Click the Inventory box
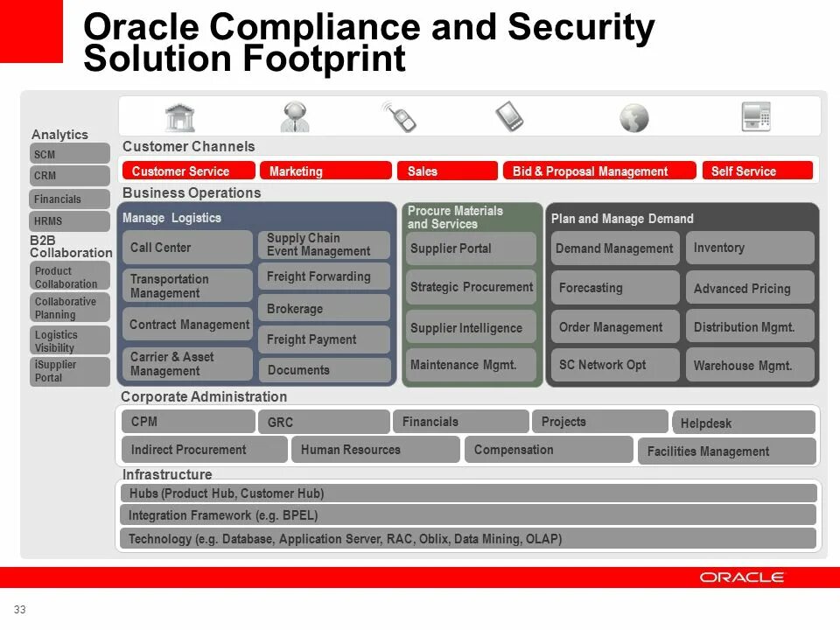 click(750, 248)
